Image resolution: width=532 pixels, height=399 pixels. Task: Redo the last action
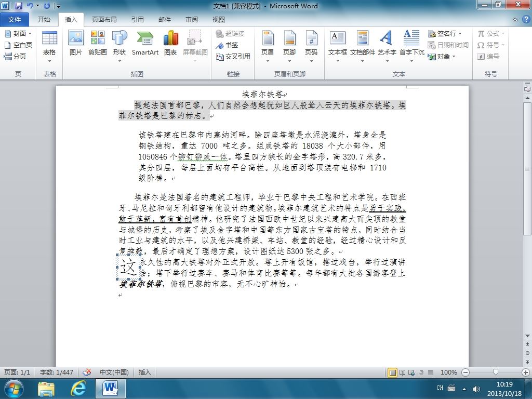[47, 6]
